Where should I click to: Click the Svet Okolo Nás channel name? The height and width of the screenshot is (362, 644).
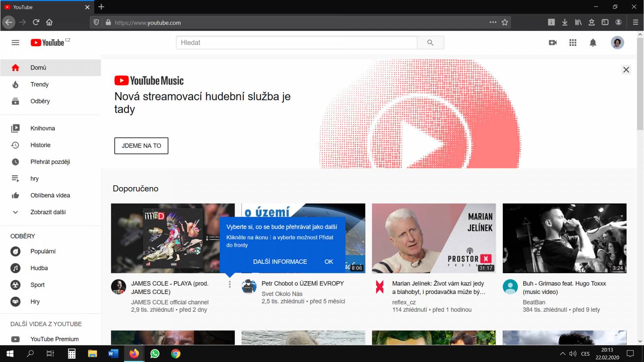coord(282,294)
